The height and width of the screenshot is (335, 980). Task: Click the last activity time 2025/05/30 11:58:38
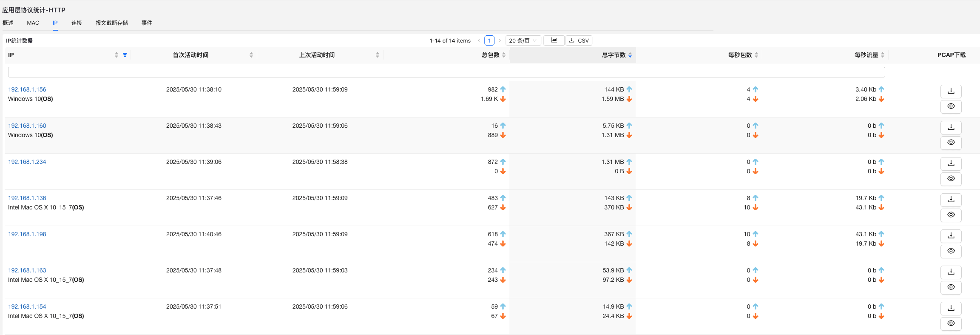pyautogui.click(x=320, y=162)
